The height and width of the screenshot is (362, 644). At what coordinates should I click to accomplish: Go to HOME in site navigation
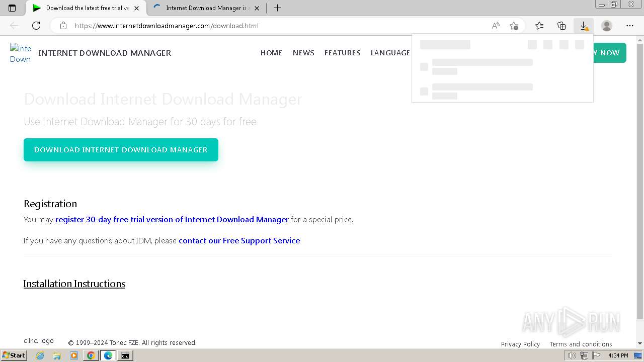tap(271, 53)
